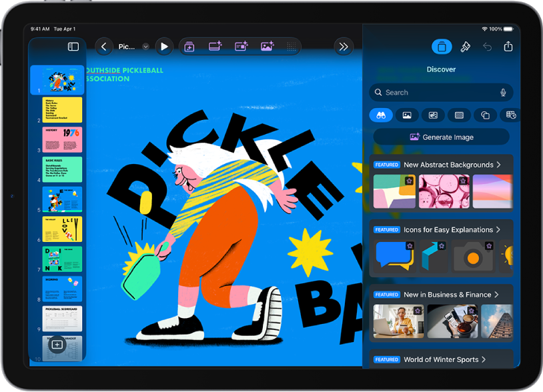Image resolution: width=543 pixels, height=392 pixels.
Task: Select the overlapping shapes category icon
Action: (x=485, y=115)
